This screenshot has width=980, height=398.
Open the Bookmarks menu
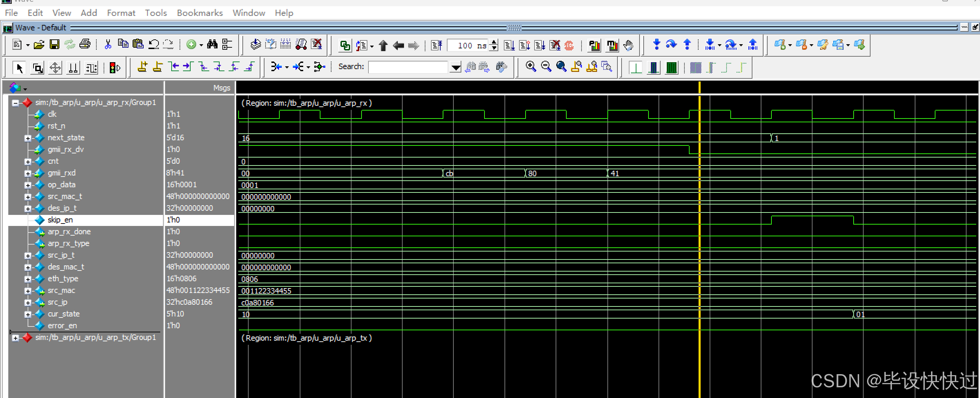point(200,13)
